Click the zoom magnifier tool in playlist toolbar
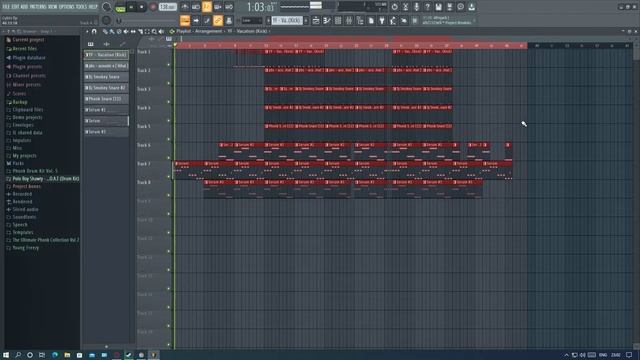 click(154, 31)
